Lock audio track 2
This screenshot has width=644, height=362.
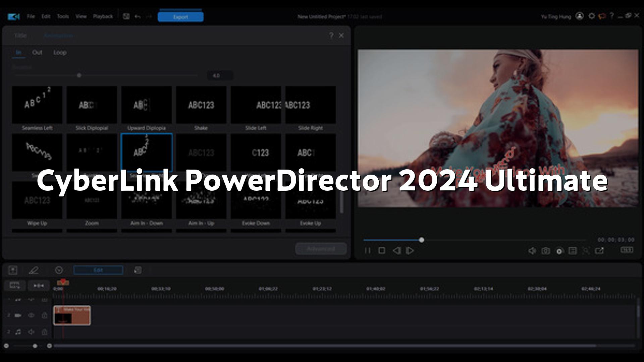(x=44, y=332)
